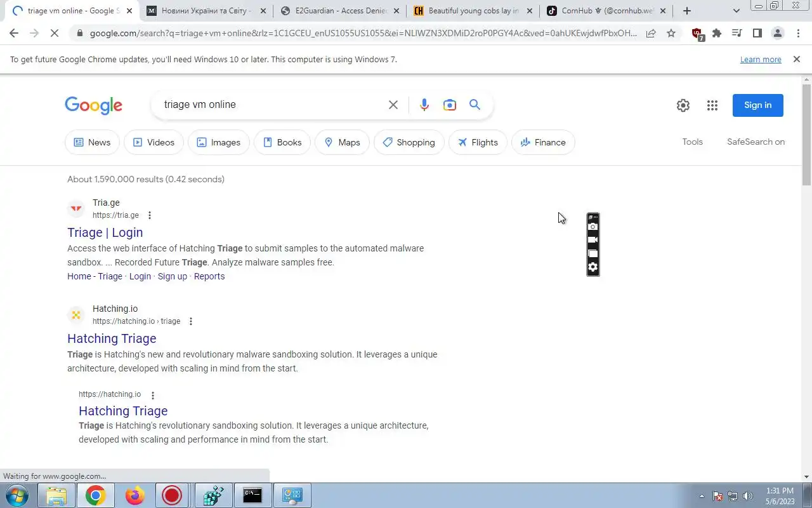Start voice search with microphone icon
This screenshot has width=812, height=508.
(424, 105)
